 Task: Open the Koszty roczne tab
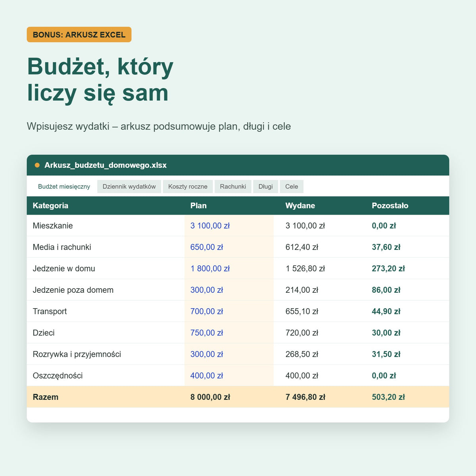point(188,186)
